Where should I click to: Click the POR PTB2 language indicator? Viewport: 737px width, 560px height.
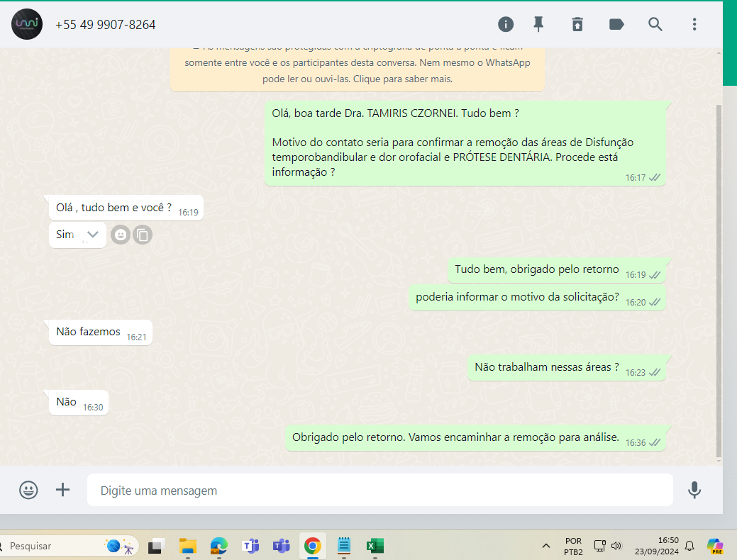[x=573, y=547]
